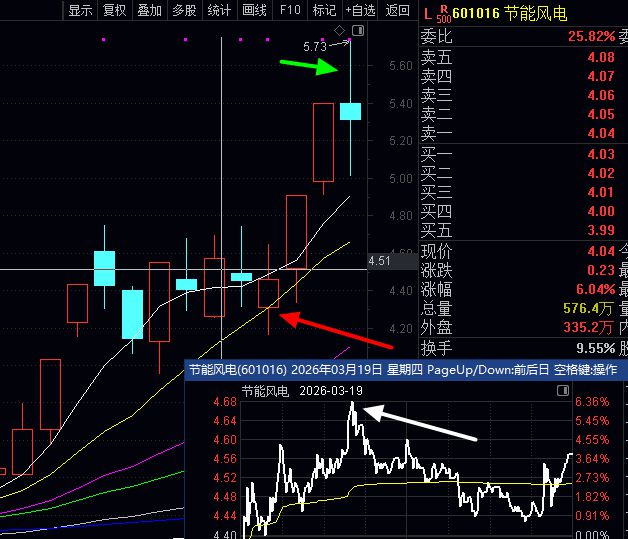Click the R 500 margin badge

coord(444,14)
